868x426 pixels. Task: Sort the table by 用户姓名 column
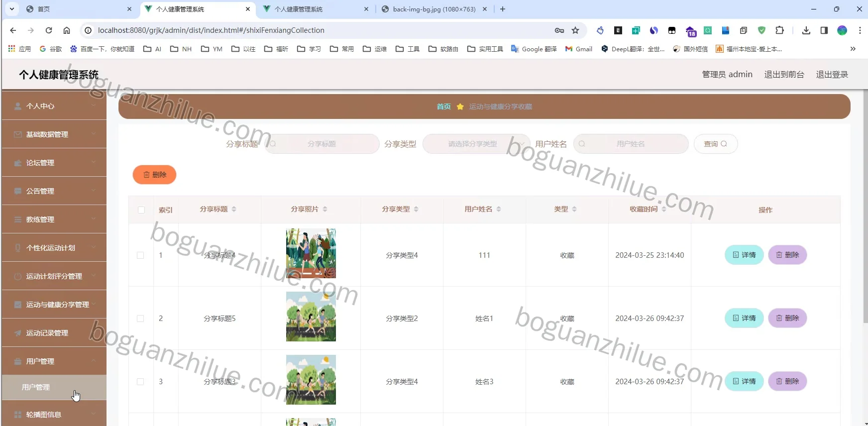pos(499,210)
